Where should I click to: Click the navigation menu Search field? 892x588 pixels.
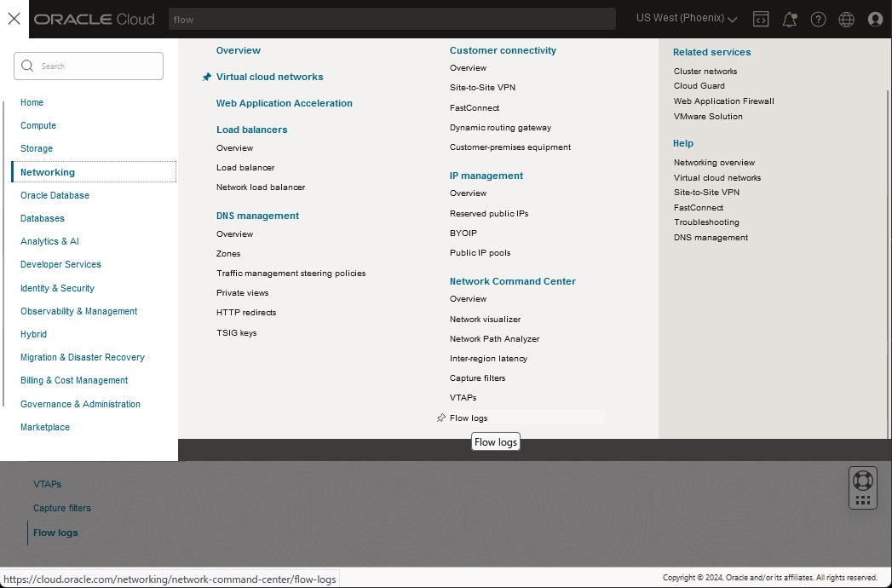tap(88, 66)
